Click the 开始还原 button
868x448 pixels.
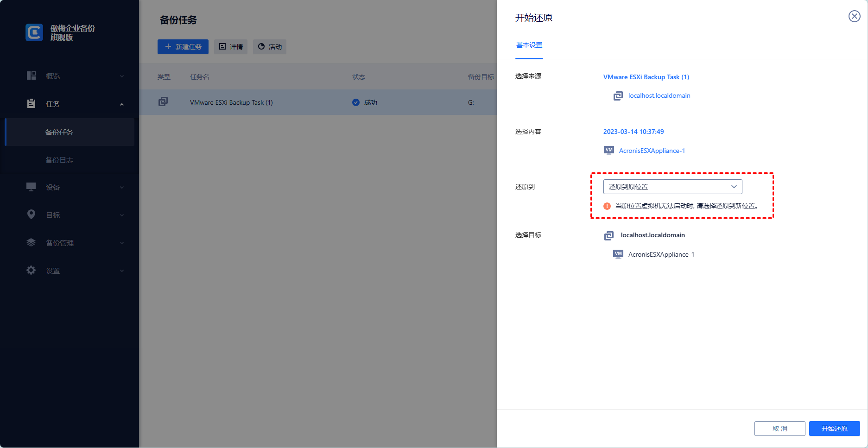pyautogui.click(x=835, y=429)
